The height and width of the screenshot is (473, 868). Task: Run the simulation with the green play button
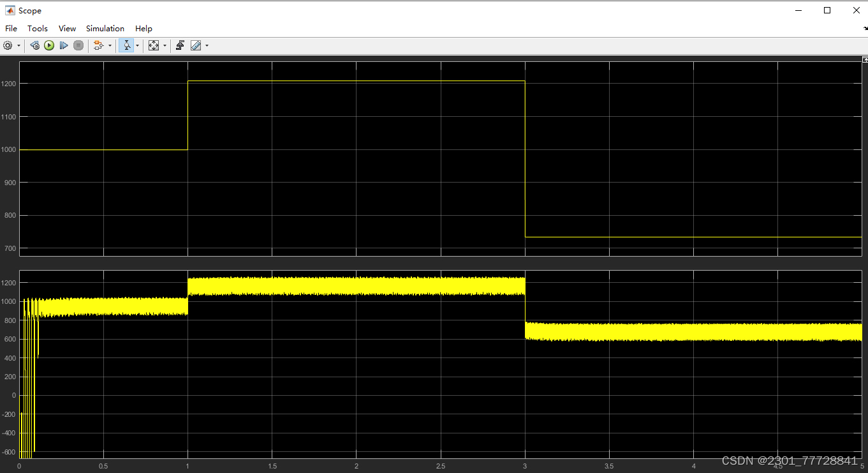49,45
